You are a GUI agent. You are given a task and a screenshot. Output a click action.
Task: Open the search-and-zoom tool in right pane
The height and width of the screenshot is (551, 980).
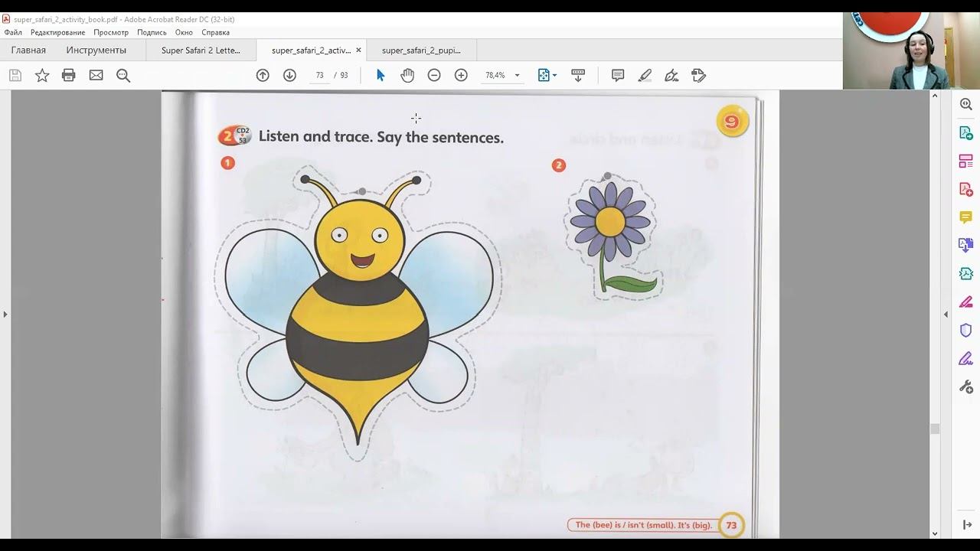click(x=966, y=104)
